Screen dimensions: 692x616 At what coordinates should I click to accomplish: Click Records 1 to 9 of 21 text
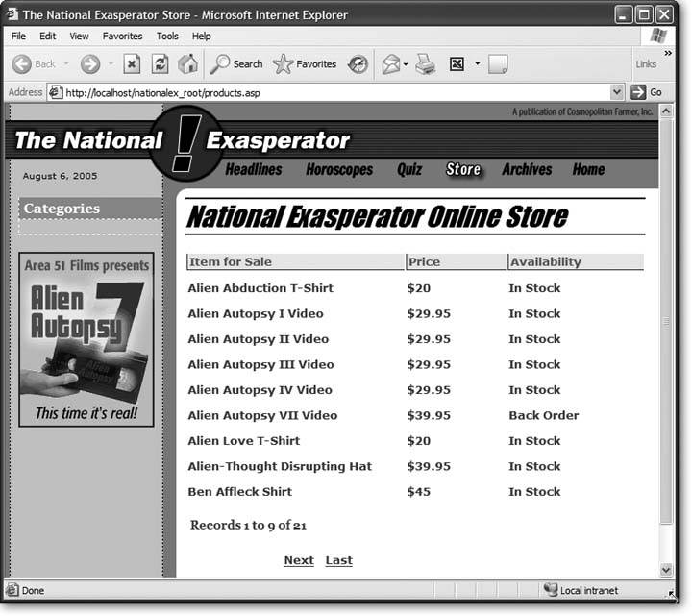click(x=248, y=525)
